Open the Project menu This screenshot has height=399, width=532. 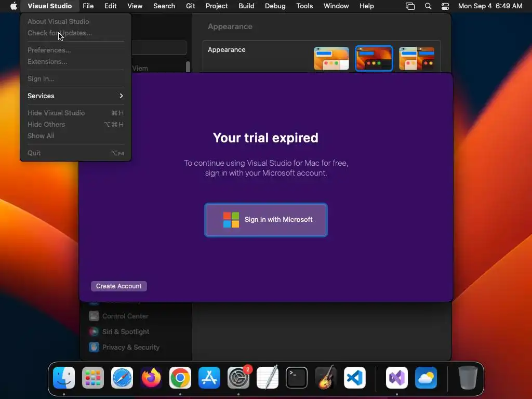217,6
